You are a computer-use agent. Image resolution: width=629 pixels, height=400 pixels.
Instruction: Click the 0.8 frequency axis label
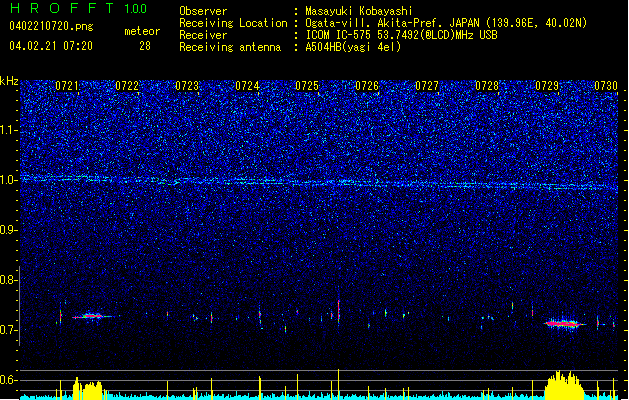(8, 280)
